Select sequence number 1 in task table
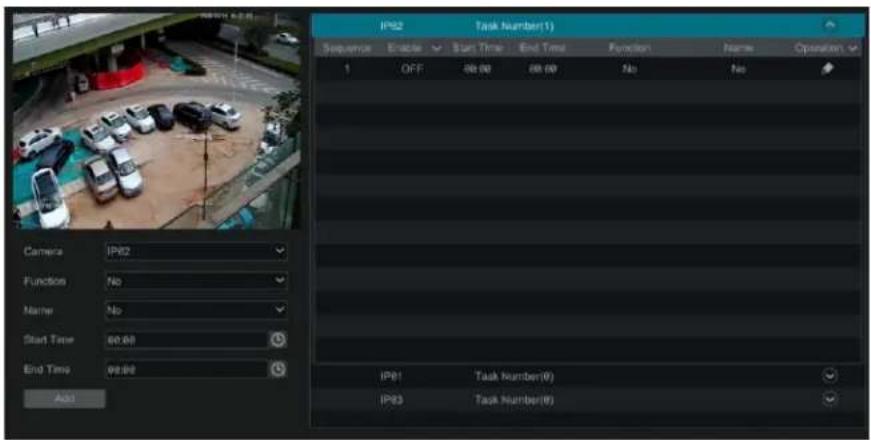Viewport: 871px width, 440px height. [x=346, y=69]
